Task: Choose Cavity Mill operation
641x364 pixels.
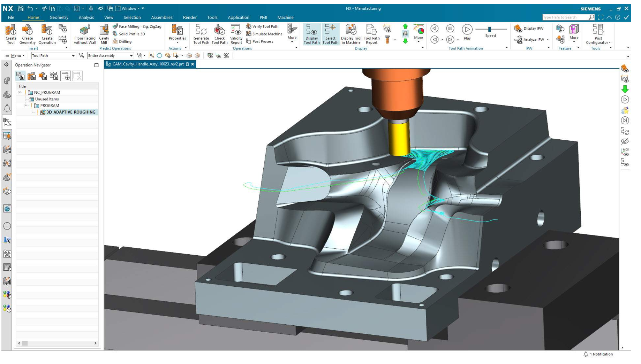Action: click(x=104, y=34)
